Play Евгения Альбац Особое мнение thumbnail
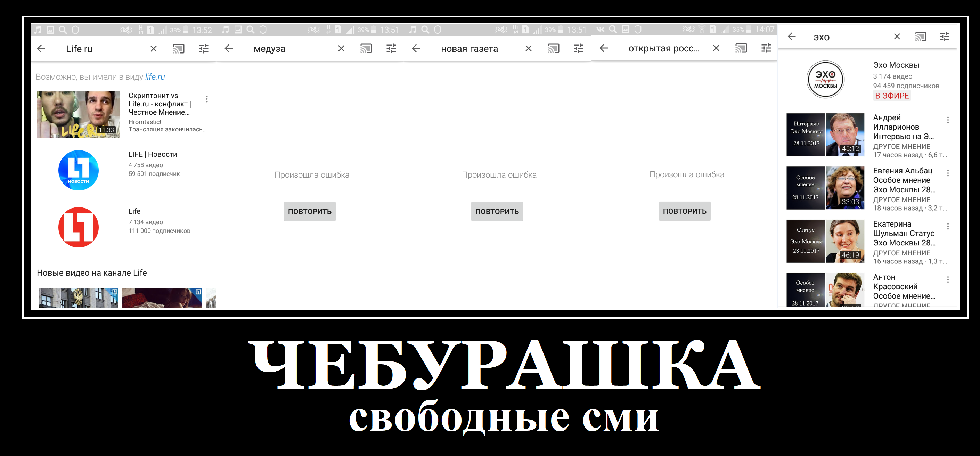This screenshot has width=980, height=456. tap(825, 188)
